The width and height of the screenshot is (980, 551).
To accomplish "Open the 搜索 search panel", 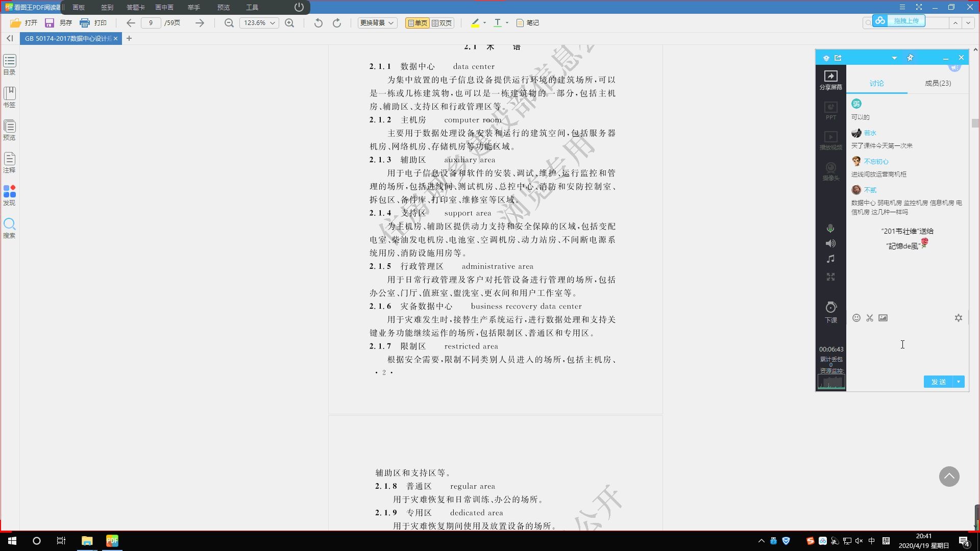I will click(10, 228).
